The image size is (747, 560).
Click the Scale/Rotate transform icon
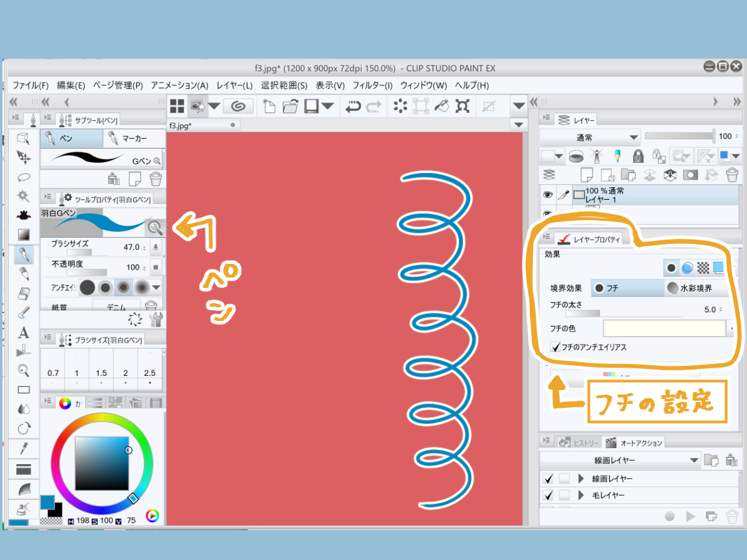click(x=462, y=106)
